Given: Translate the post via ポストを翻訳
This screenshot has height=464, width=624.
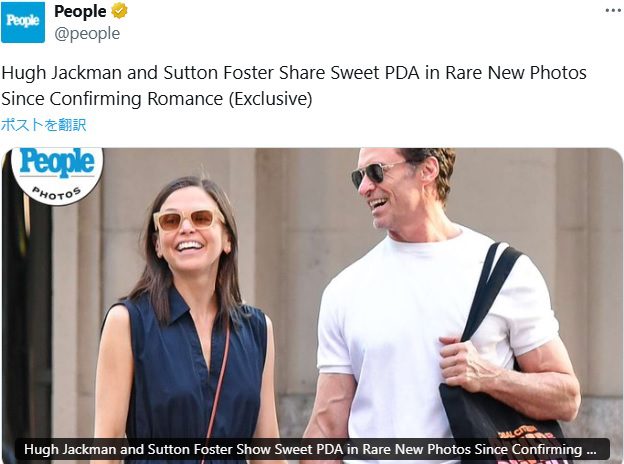Looking at the screenshot, I should pos(43,125).
